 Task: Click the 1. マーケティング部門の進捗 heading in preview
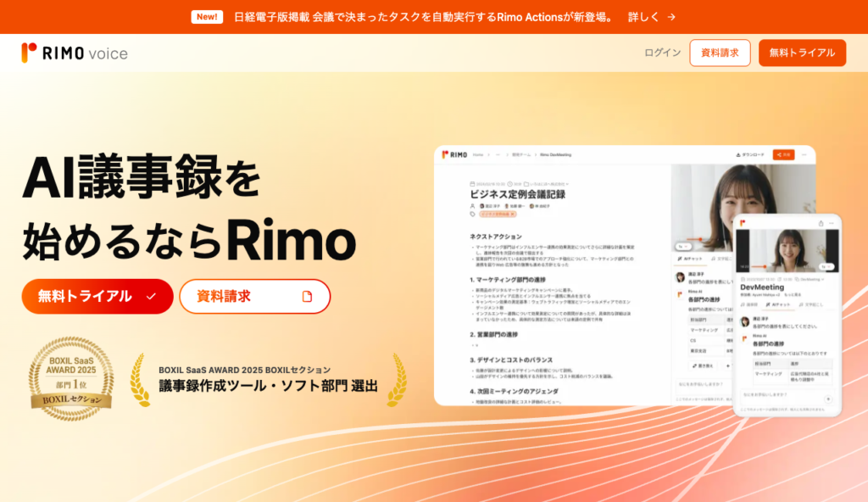click(508, 280)
